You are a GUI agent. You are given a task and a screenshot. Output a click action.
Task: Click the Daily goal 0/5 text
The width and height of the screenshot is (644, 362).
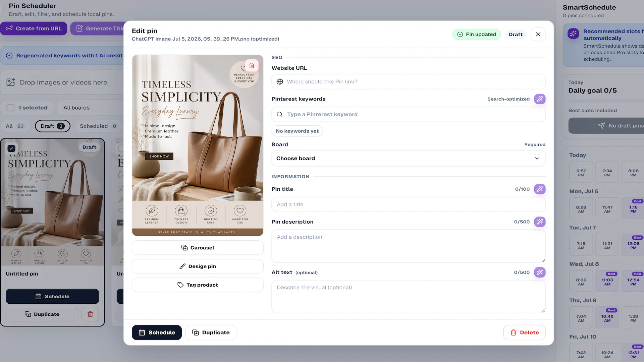[592, 90]
